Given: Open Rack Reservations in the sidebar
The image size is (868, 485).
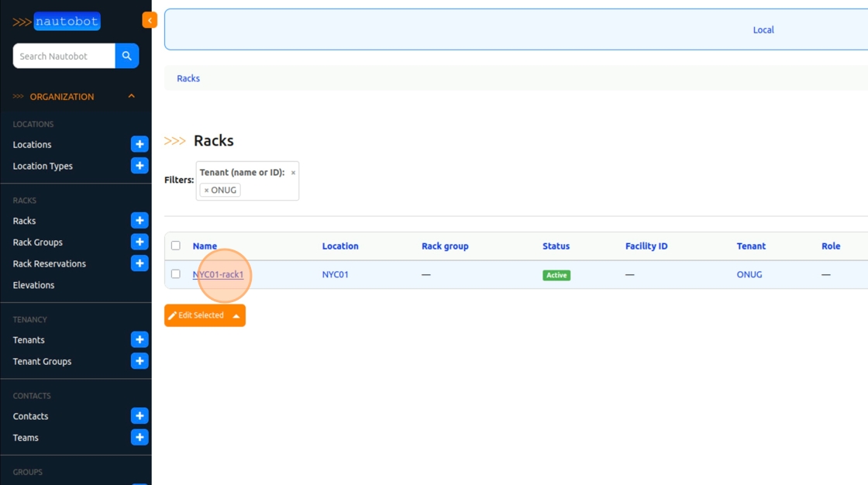Looking at the screenshot, I should tap(50, 263).
